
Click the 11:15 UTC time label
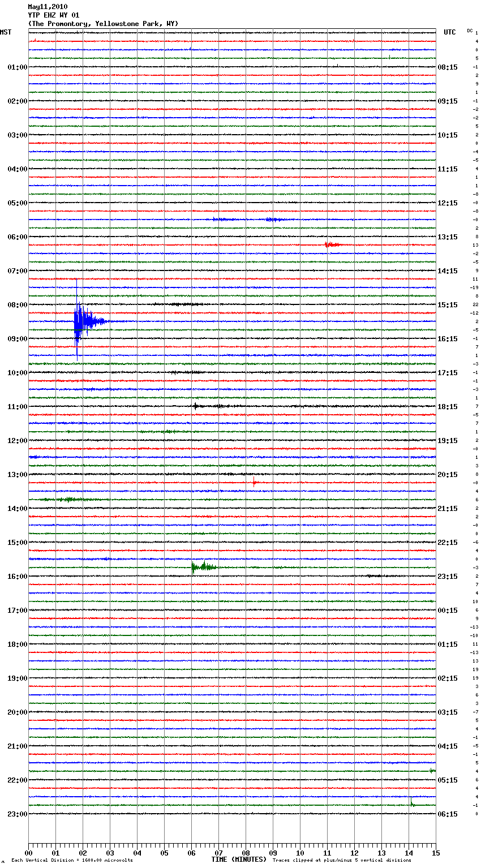448,169
